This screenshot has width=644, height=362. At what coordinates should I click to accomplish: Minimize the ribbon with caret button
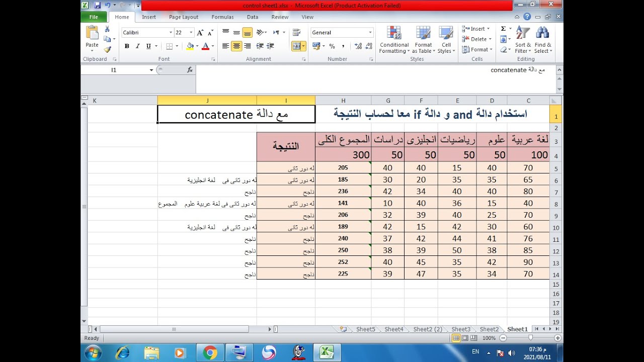[518, 17]
